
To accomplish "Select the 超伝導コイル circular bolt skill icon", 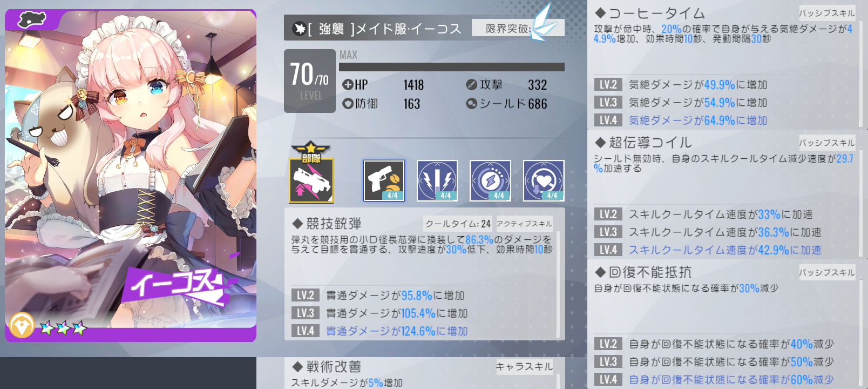I will click(x=490, y=180).
